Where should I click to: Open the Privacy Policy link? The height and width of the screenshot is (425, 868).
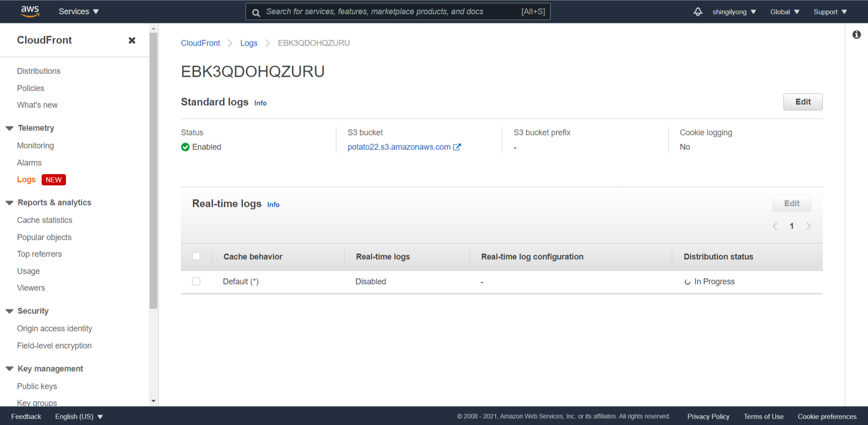tap(708, 416)
